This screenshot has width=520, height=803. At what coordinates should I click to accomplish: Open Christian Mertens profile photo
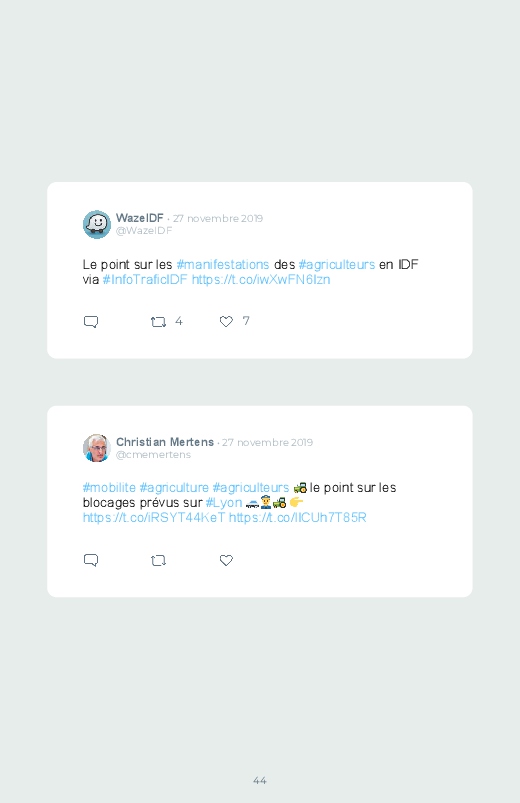(97, 448)
